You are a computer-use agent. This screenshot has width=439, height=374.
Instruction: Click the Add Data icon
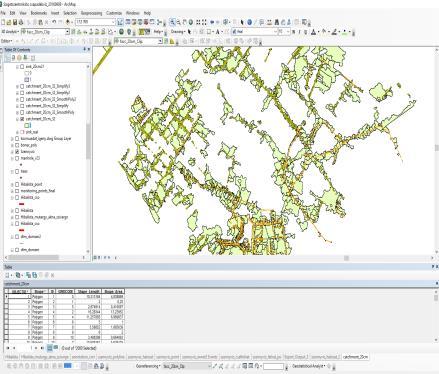68,22
